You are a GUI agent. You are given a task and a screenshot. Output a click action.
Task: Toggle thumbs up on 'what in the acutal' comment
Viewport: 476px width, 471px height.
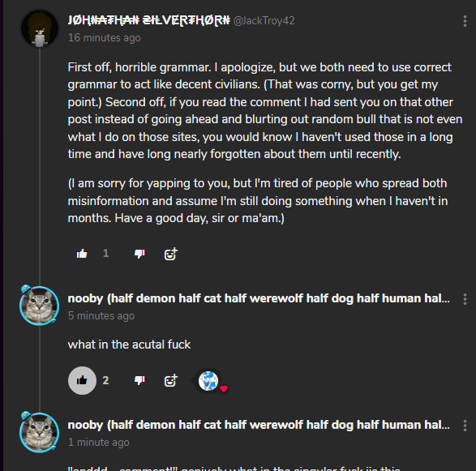82,380
